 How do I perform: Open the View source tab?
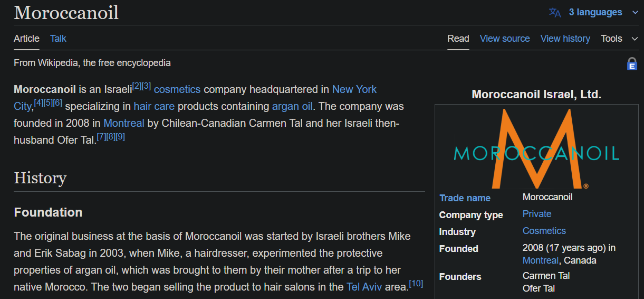click(505, 39)
